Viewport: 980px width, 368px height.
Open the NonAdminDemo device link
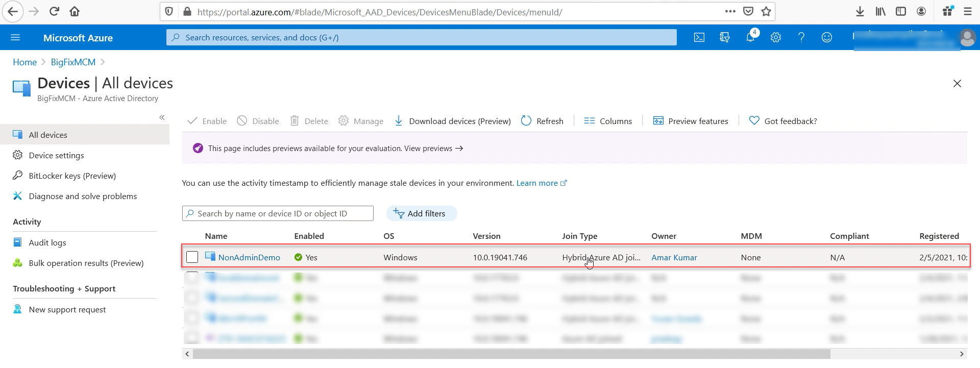249,257
